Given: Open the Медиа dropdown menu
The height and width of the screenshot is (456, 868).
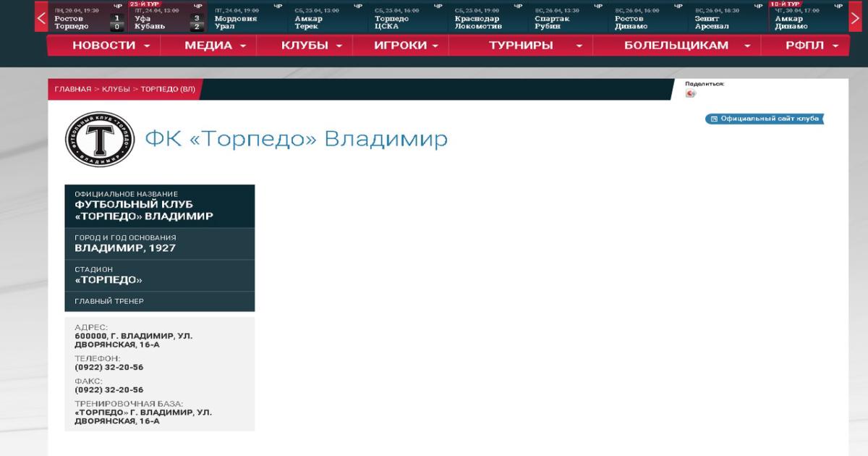Looking at the screenshot, I should pos(215,45).
